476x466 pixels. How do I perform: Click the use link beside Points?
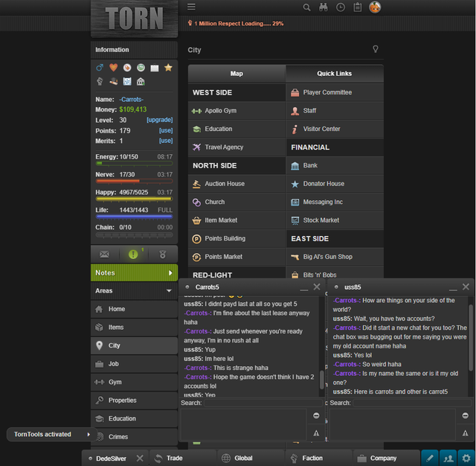tap(166, 130)
